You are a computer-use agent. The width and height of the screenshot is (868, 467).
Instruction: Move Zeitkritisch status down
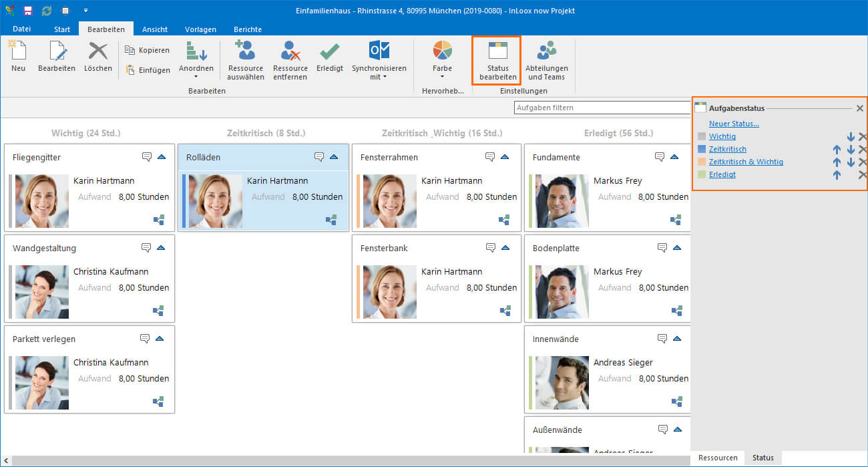pyautogui.click(x=851, y=150)
